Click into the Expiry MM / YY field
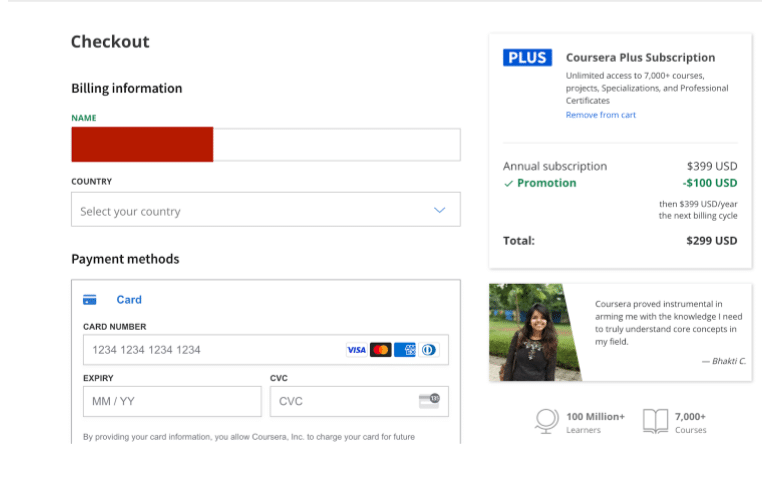This screenshot has width=762, height=484. click(172, 401)
